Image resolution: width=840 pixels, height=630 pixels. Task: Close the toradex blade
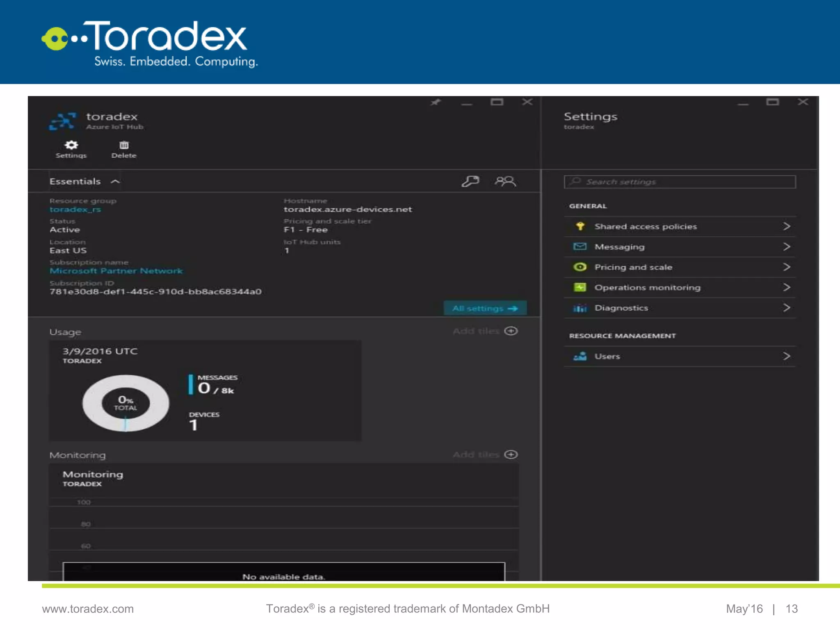(527, 102)
